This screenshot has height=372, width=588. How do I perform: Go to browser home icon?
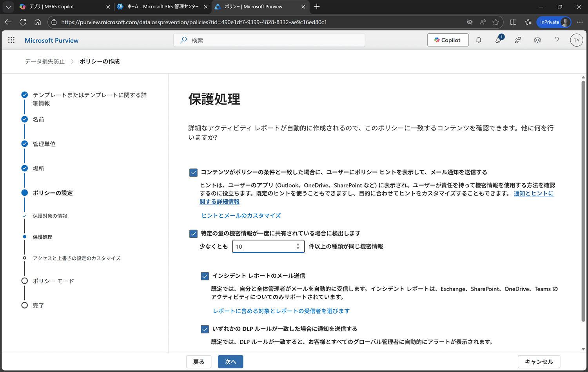(38, 22)
